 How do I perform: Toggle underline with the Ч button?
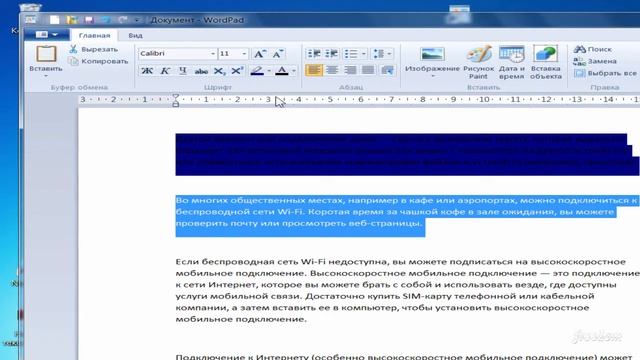pyautogui.click(x=183, y=71)
